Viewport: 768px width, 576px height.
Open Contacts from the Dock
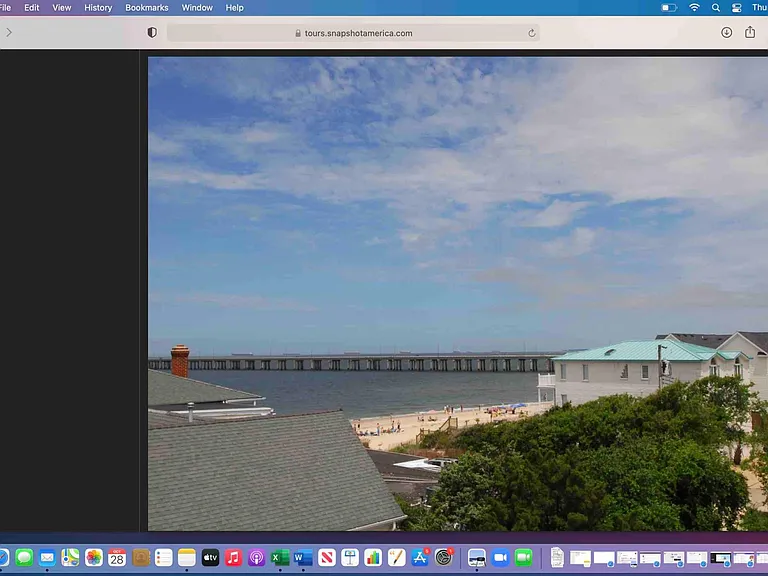click(141, 557)
